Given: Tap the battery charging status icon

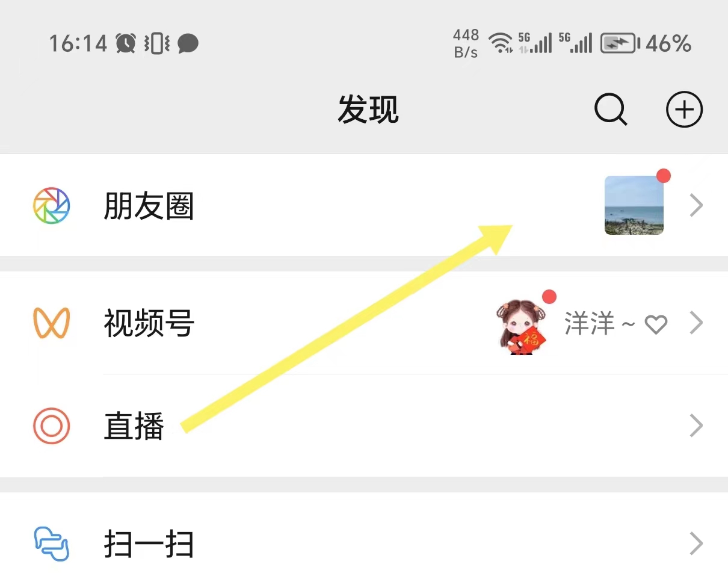Looking at the screenshot, I should click(620, 43).
